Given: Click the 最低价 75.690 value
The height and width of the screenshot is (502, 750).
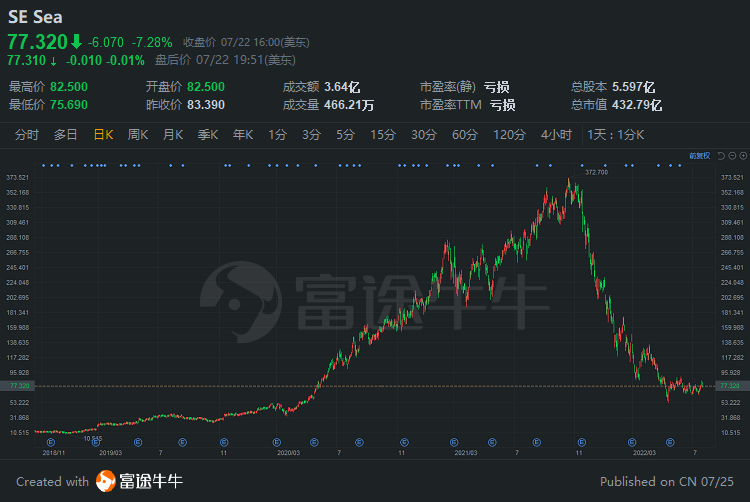Looking at the screenshot, I should (69, 105).
